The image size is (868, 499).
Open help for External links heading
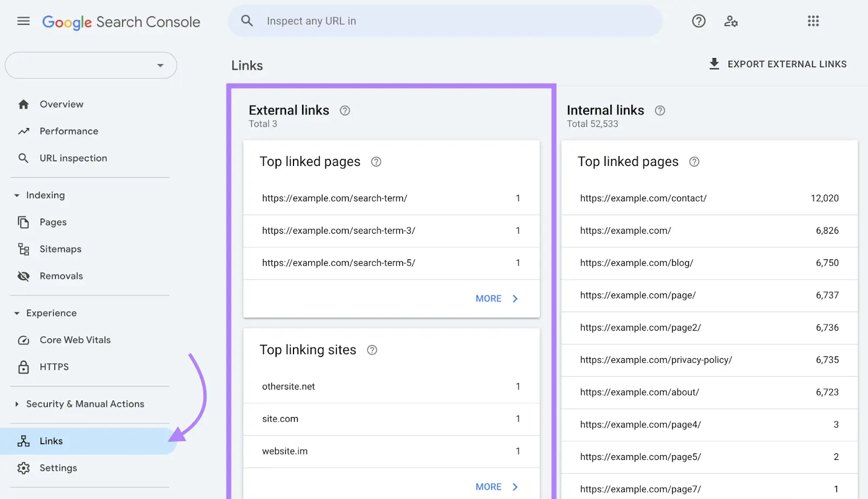click(345, 111)
